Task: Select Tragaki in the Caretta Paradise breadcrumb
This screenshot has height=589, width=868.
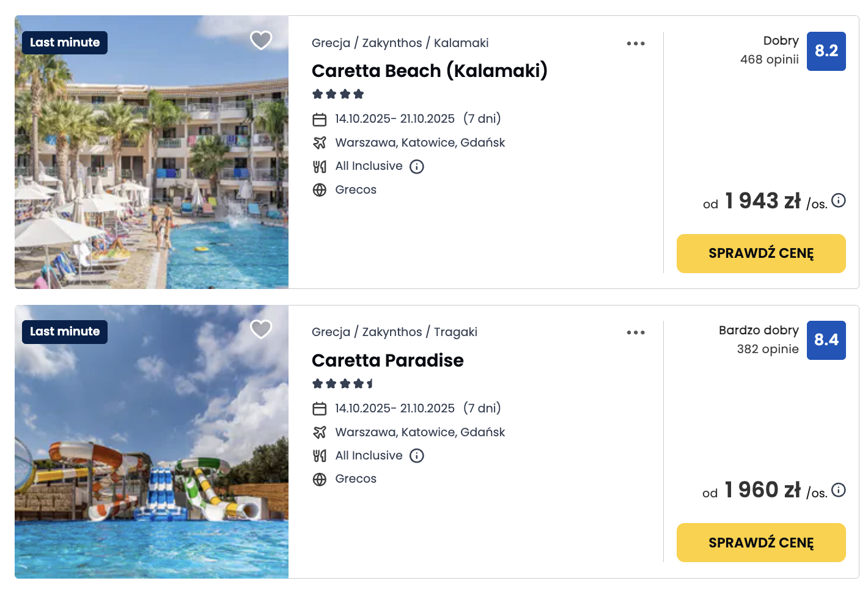Action: (x=455, y=331)
